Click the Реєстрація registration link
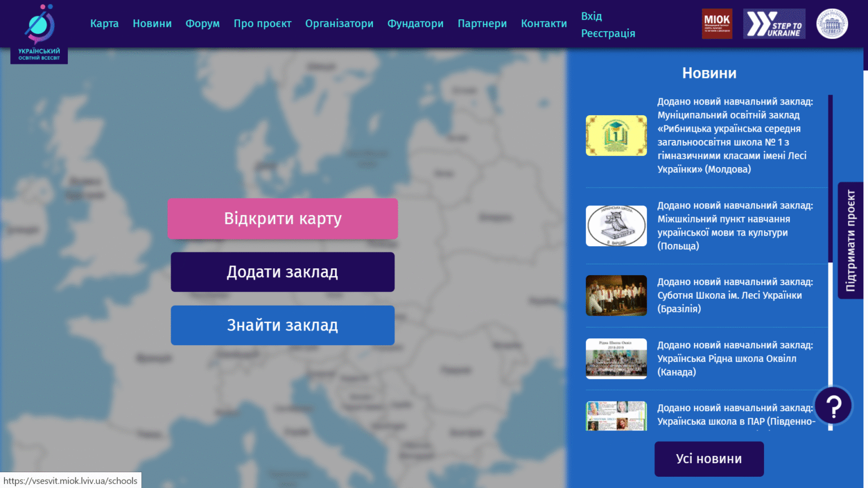The width and height of the screenshot is (868, 488). [608, 34]
